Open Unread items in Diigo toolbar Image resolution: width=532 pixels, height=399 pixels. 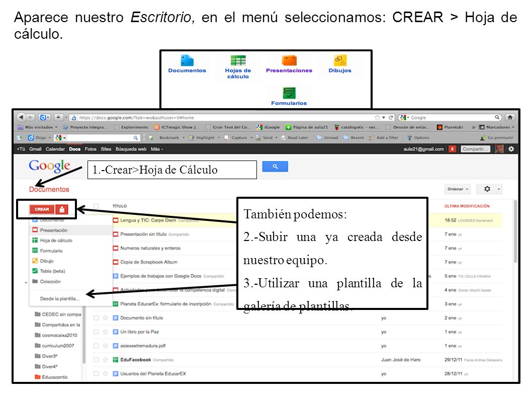pyautogui.click(x=327, y=137)
